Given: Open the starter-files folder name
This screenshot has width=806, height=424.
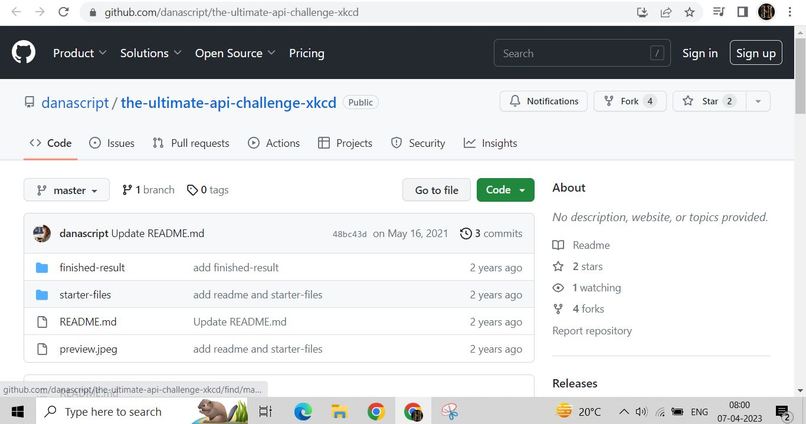Looking at the screenshot, I should (x=85, y=295).
